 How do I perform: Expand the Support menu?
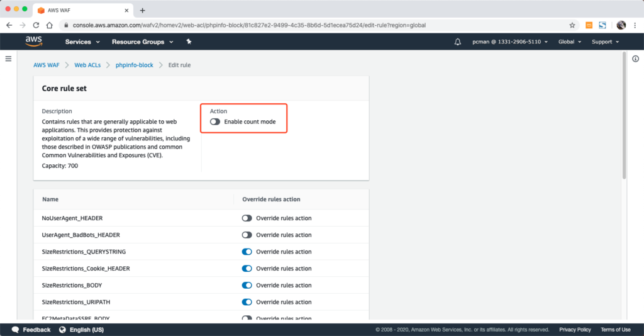tap(605, 42)
